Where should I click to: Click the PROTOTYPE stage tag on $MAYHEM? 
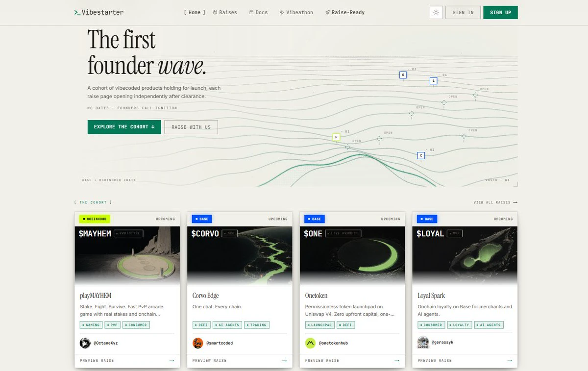click(x=129, y=234)
